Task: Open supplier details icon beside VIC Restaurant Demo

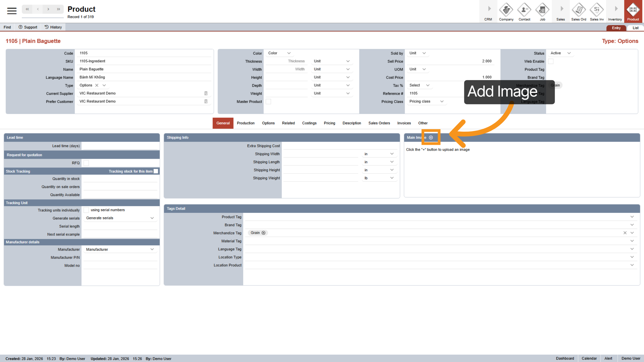Action: coord(206,93)
